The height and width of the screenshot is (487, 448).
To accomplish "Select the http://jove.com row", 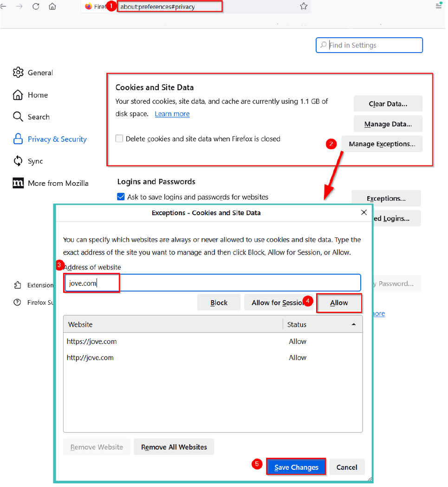I will (213, 357).
